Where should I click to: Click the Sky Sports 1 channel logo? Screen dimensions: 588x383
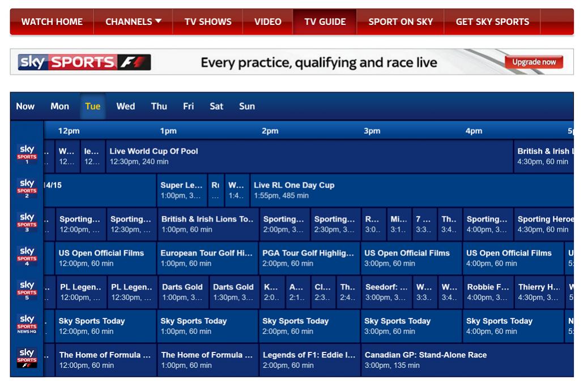(x=27, y=155)
